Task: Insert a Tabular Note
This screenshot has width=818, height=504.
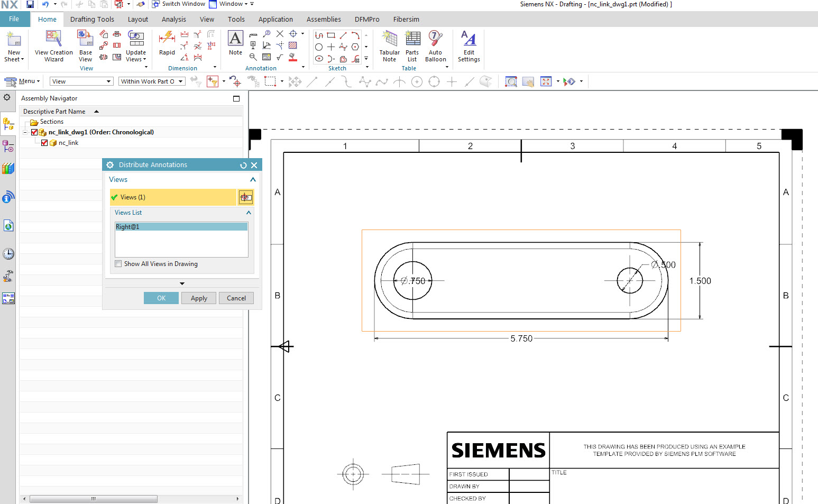Action: pos(389,46)
